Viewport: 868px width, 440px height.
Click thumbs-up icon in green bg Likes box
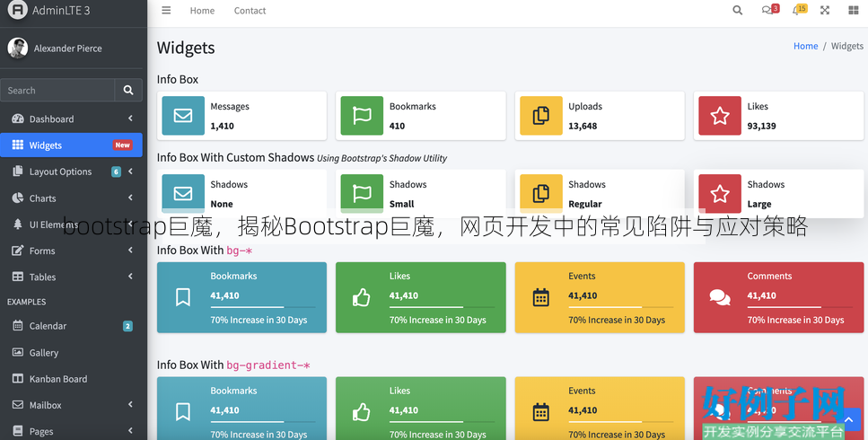tap(362, 298)
